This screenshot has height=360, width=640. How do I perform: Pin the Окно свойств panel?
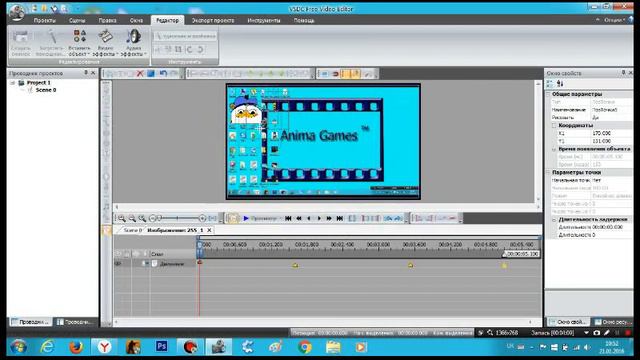623,73
